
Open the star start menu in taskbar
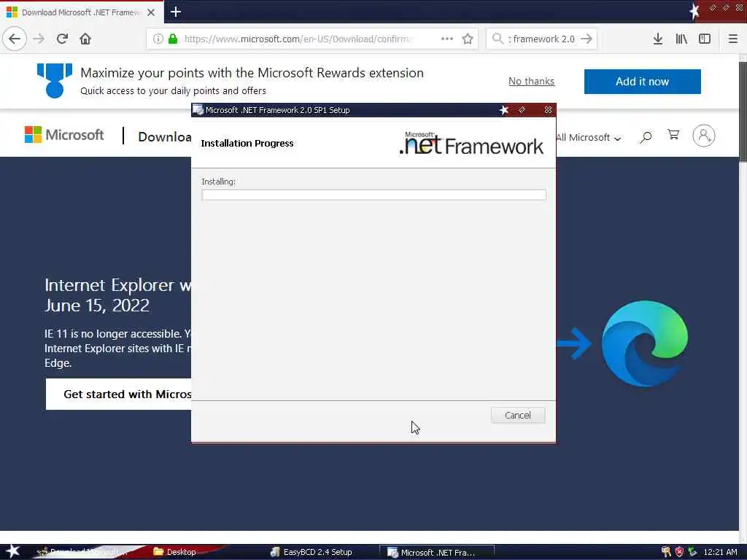pos(12,551)
